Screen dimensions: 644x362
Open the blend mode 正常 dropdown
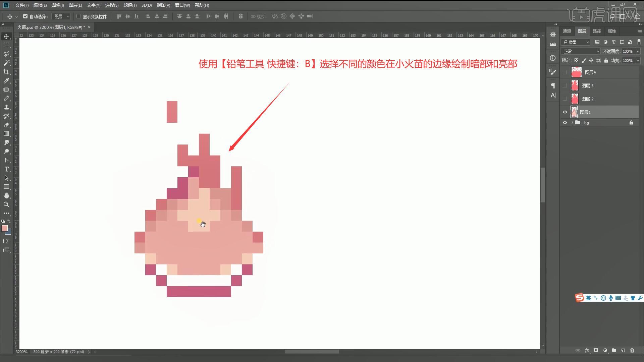point(581,51)
